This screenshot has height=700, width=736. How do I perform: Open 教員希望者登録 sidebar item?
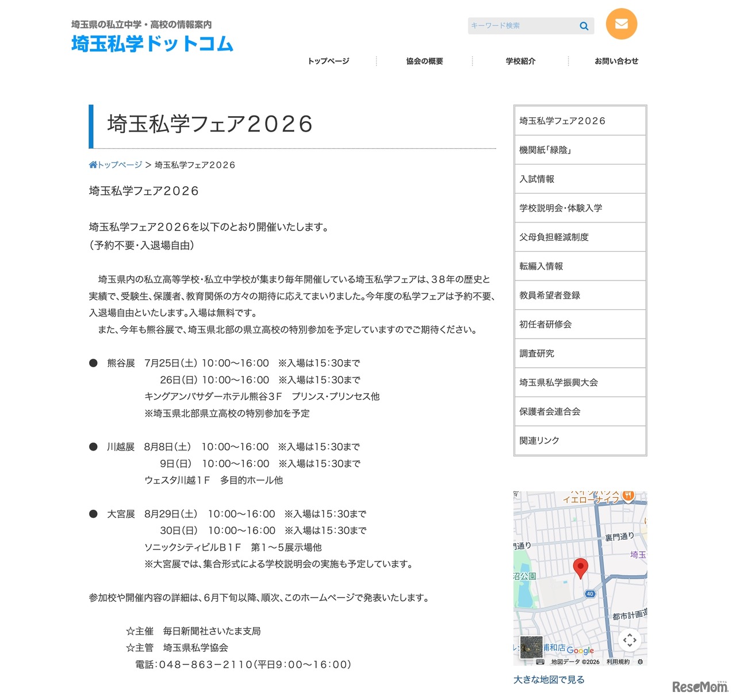[x=580, y=295]
